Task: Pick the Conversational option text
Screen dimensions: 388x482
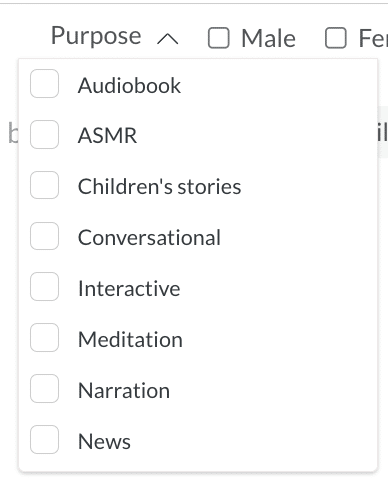Action: coord(149,237)
